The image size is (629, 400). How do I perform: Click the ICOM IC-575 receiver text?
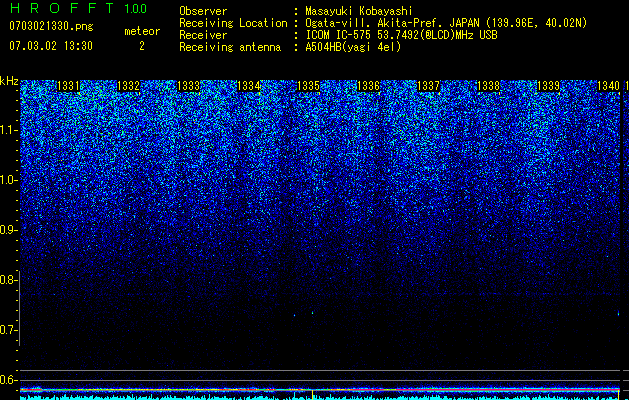(x=402, y=35)
